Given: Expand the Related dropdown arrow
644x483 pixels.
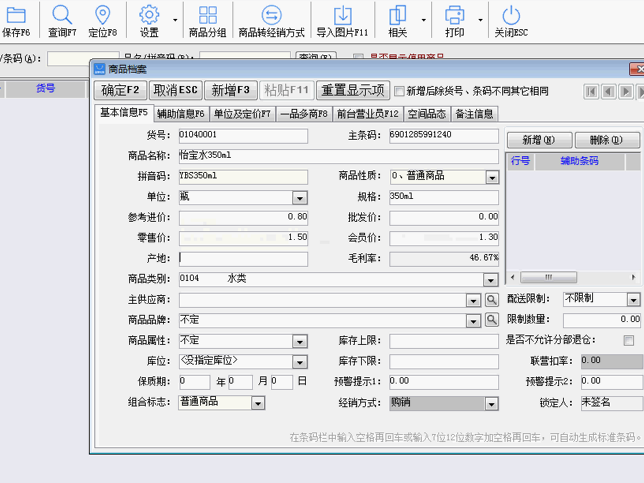Looking at the screenshot, I should tap(424, 20).
